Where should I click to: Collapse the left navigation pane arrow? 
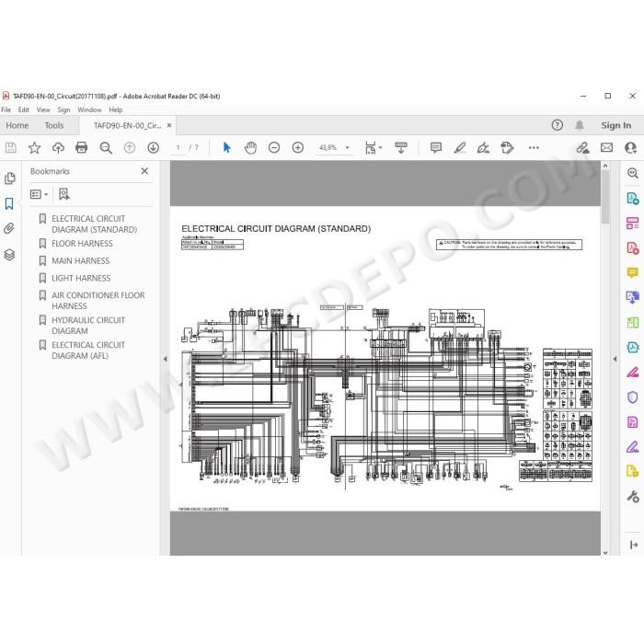165,359
